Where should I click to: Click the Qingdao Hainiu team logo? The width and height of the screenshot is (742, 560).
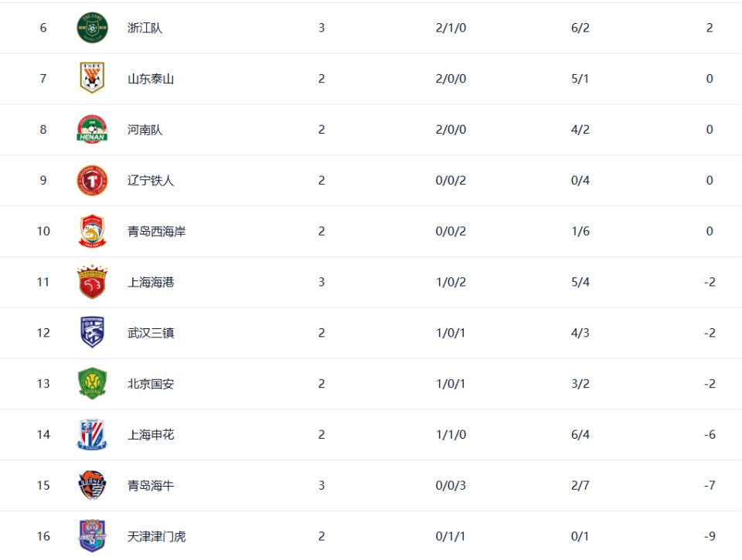[x=92, y=486]
